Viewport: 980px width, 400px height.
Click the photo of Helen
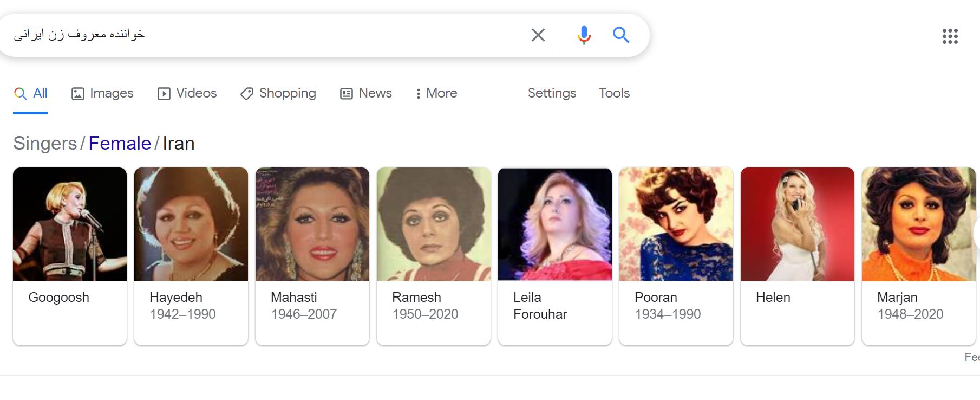(797, 225)
